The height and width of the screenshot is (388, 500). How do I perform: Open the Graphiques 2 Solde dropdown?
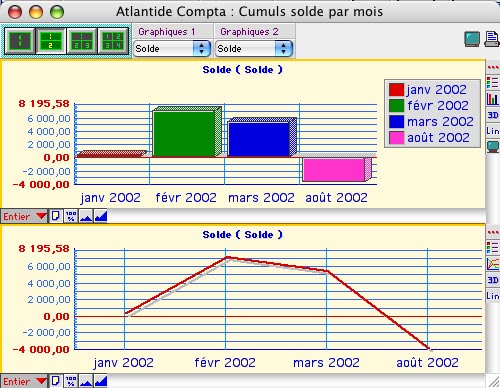coord(254,49)
